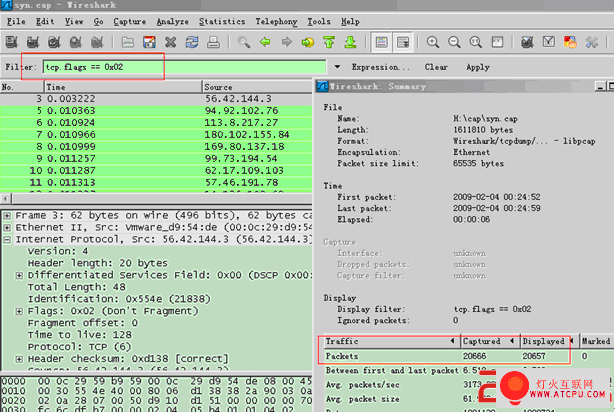Sort packets by Source column
This screenshot has height=413, width=615.
tap(257, 87)
